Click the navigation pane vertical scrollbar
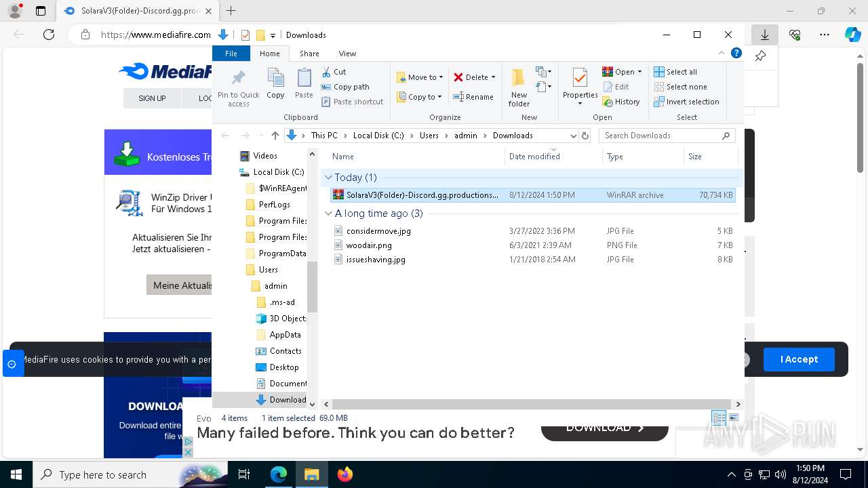 313,287
